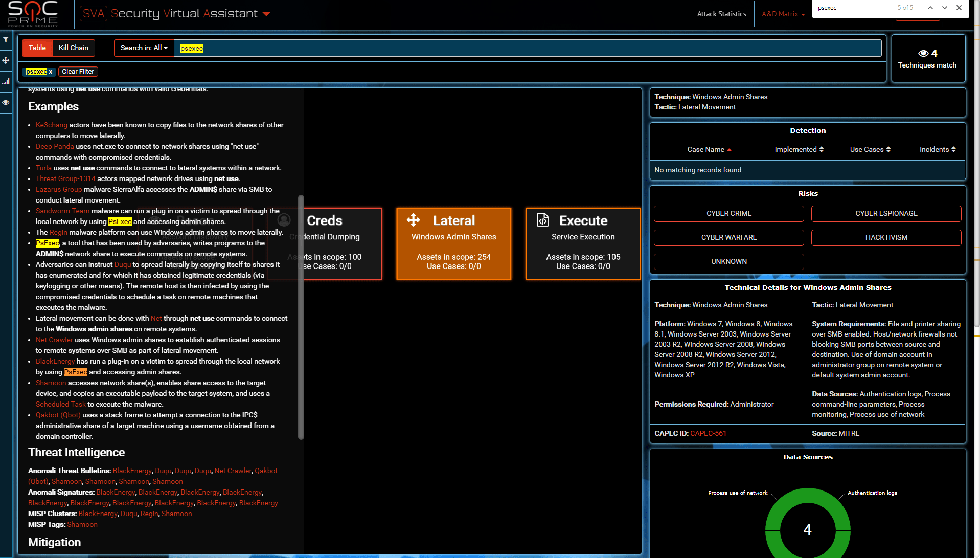This screenshot has height=558, width=980.
Task: Open the A&D Matrix dropdown menu
Action: [x=783, y=14]
